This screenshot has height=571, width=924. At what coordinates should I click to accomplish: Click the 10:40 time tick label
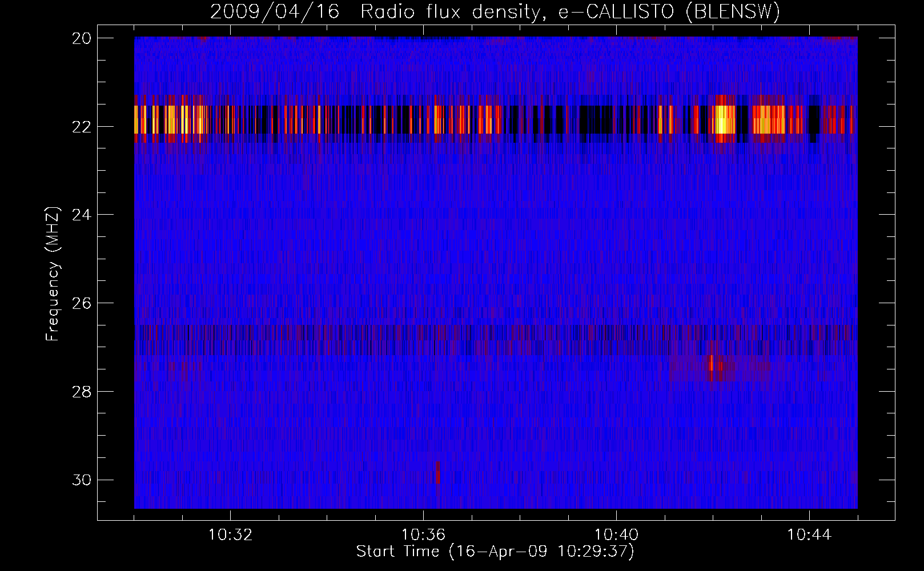pos(616,535)
